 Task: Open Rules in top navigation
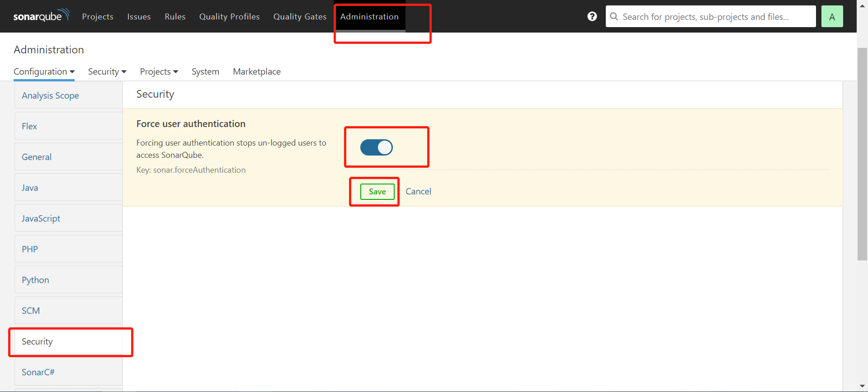coord(175,16)
